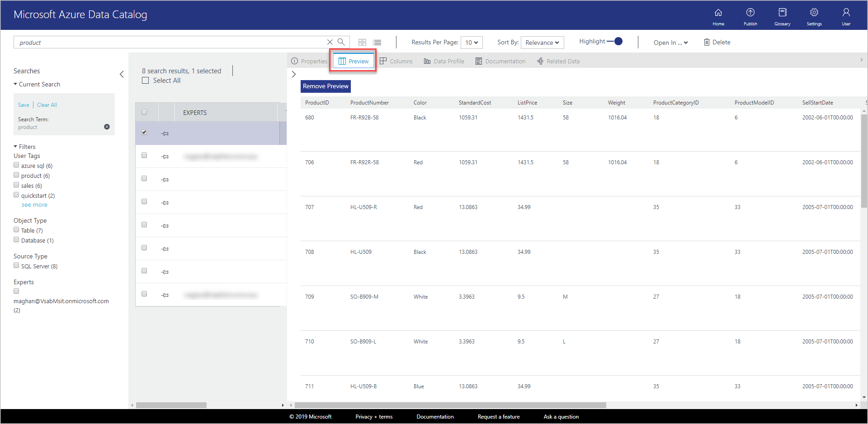Filter by sales tag
This screenshot has height=424, width=868.
tap(16, 185)
